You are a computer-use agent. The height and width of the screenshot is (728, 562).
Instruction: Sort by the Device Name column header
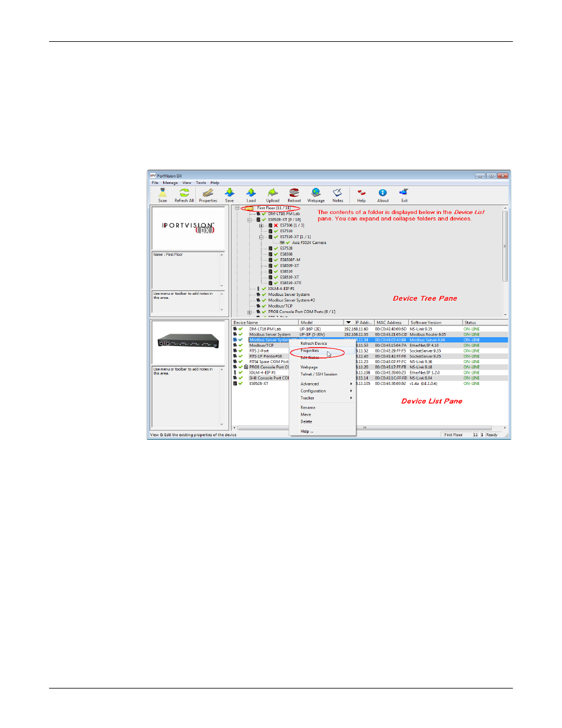click(265, 322)
